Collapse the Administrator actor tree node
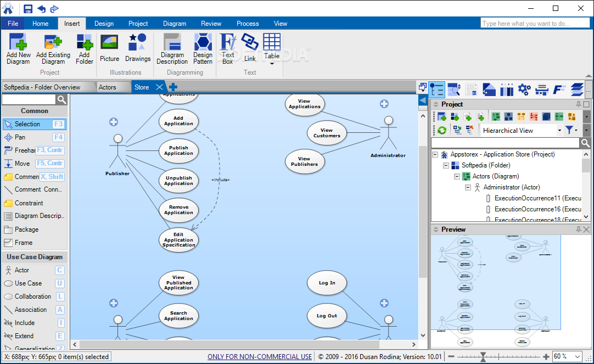594x364 pixels. tap(468, 188)
